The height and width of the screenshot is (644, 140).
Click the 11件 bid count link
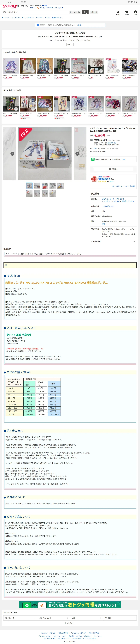tap(95, 149)
